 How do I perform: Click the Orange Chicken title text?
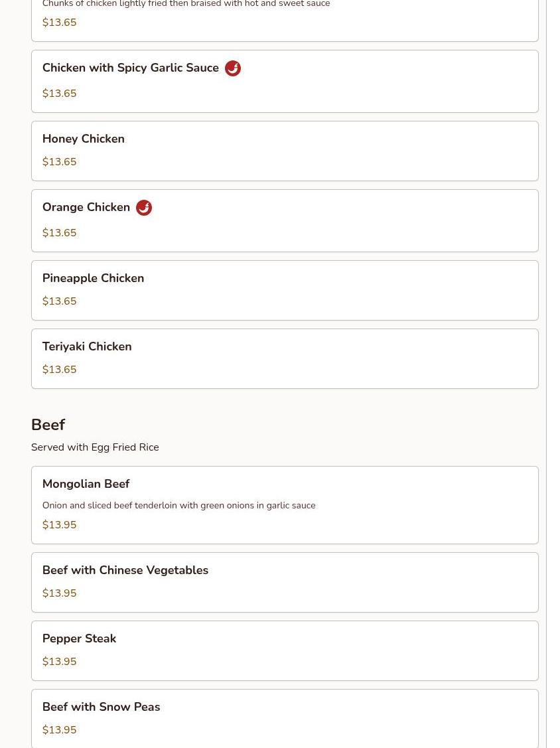click(86, 207)
